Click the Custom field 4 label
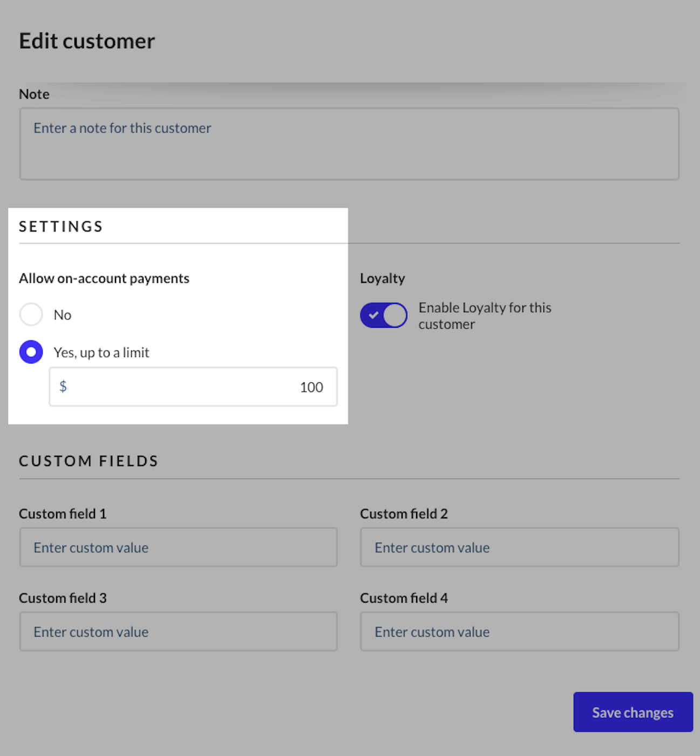Screen dimensions: 700x756 404,598
